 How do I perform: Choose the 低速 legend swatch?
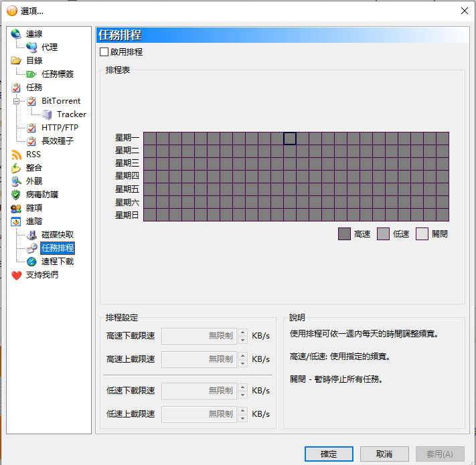(x=383, y=234)
